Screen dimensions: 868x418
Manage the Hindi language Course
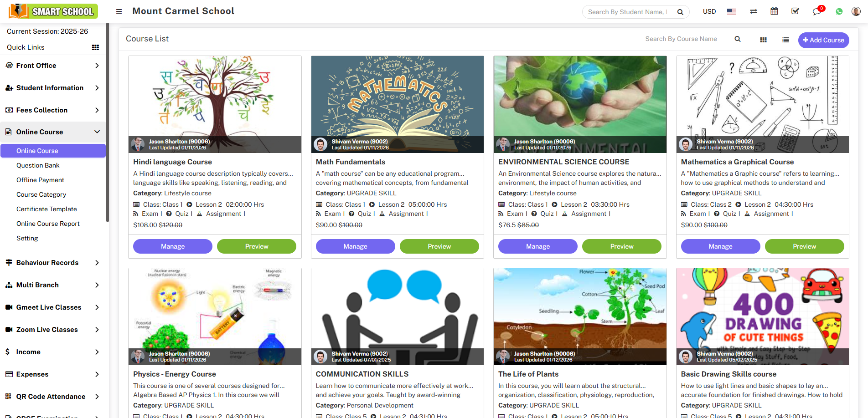173,246
